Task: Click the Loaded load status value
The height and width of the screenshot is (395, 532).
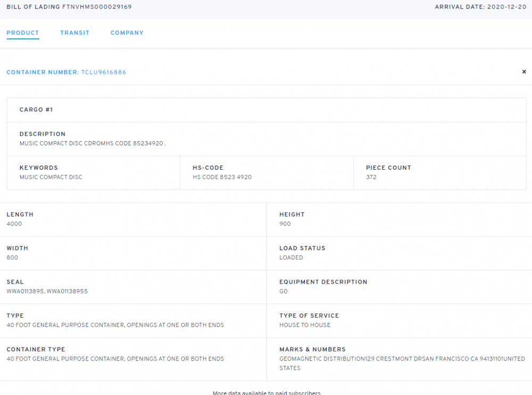Action: coord(291,258)
